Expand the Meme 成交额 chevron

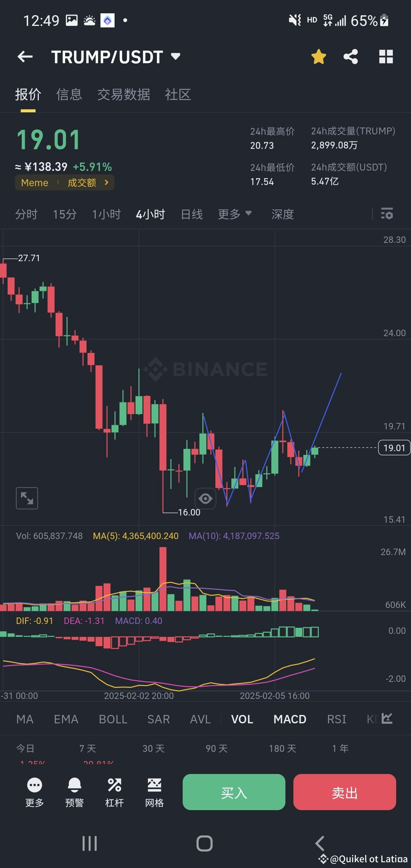pos(107,182)
